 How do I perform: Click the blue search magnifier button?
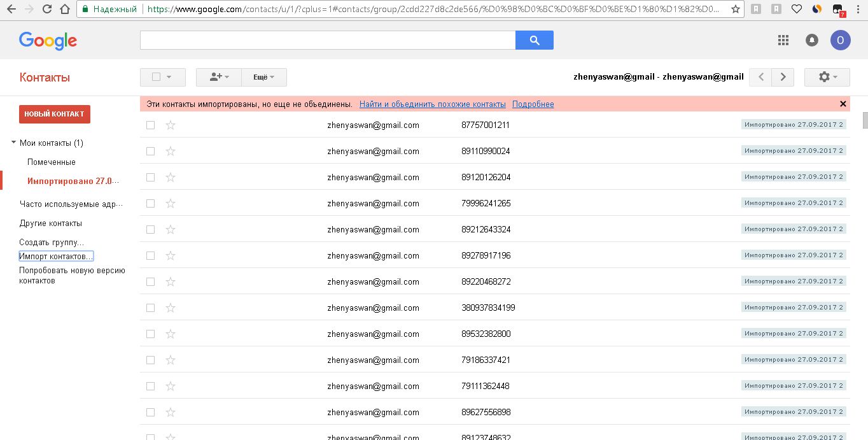click(535, 40)
